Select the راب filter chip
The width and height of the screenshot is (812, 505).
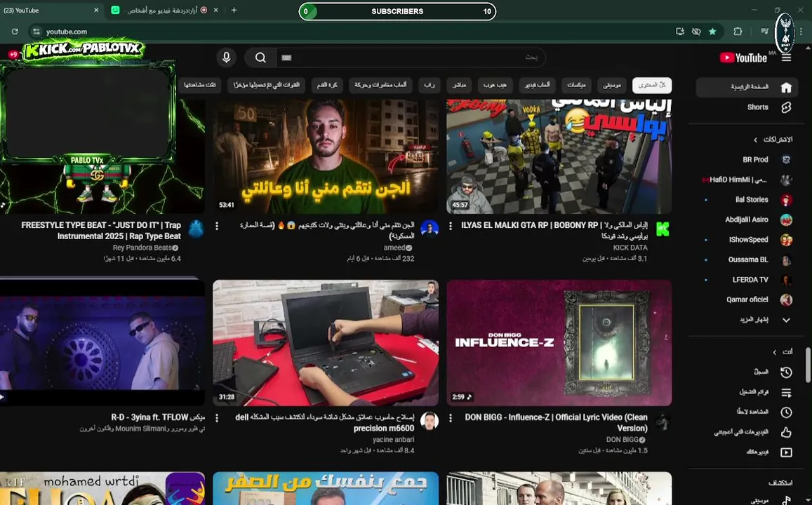(430, 85)
